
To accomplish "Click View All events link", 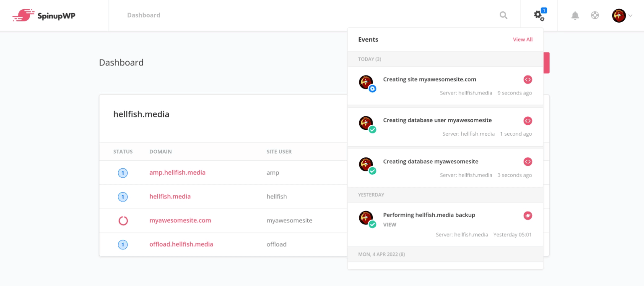I will (x=523, y=39).
